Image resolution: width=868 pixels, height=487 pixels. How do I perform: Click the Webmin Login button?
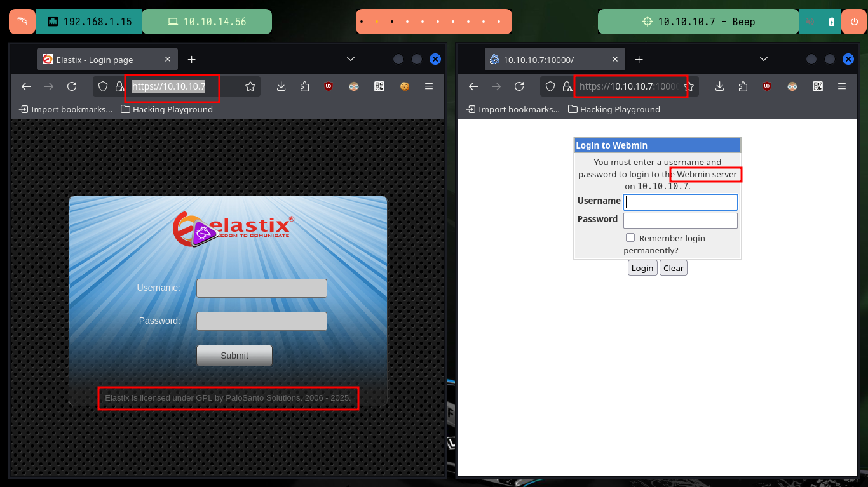click(642, 268)
